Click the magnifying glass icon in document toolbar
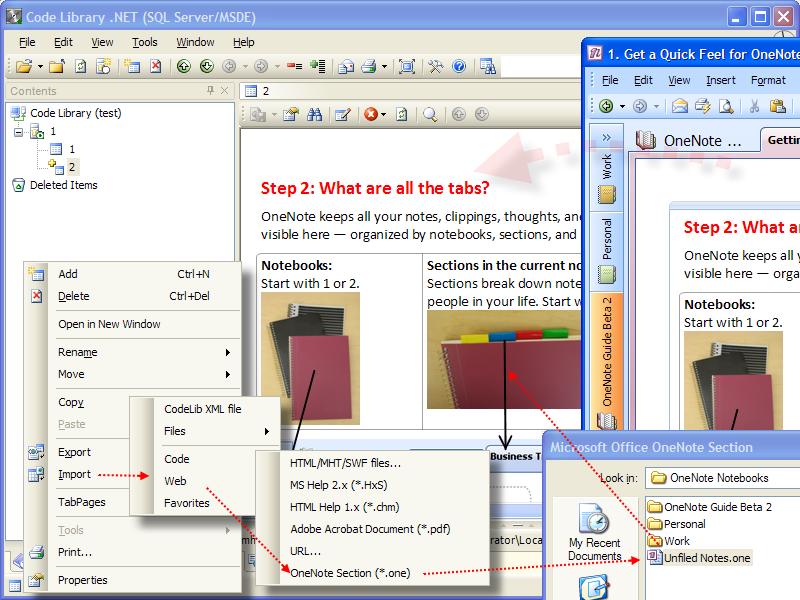The image size is (800, 600). click(x=430, y=114)
